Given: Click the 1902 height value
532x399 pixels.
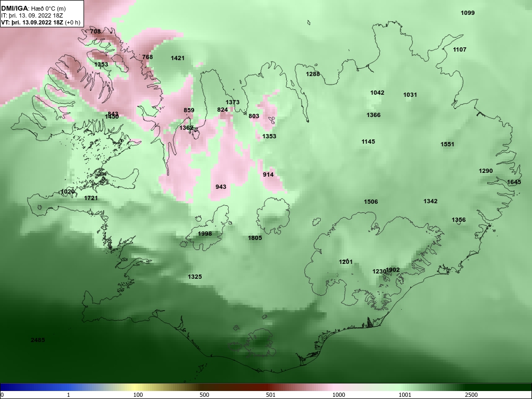Looking at the screenshot, I should click(393, 270).
